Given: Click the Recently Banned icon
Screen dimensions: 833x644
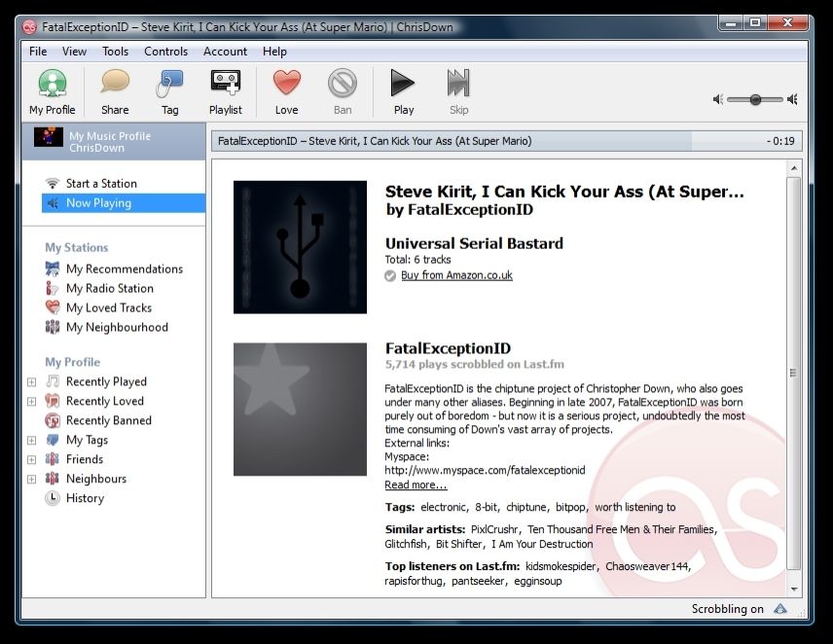Looking at the screenshot, I should [x=53, y=420].
